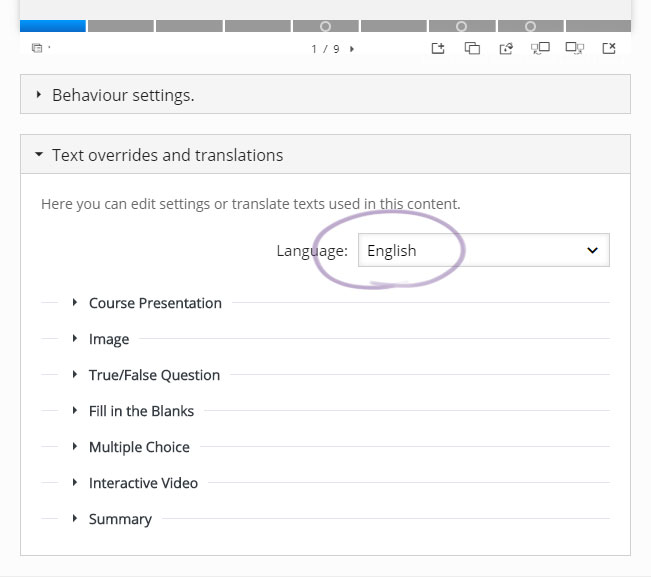This screenshot has width=651, height=577.
Task: Click the delete slide icon
Action: (609, 49)
